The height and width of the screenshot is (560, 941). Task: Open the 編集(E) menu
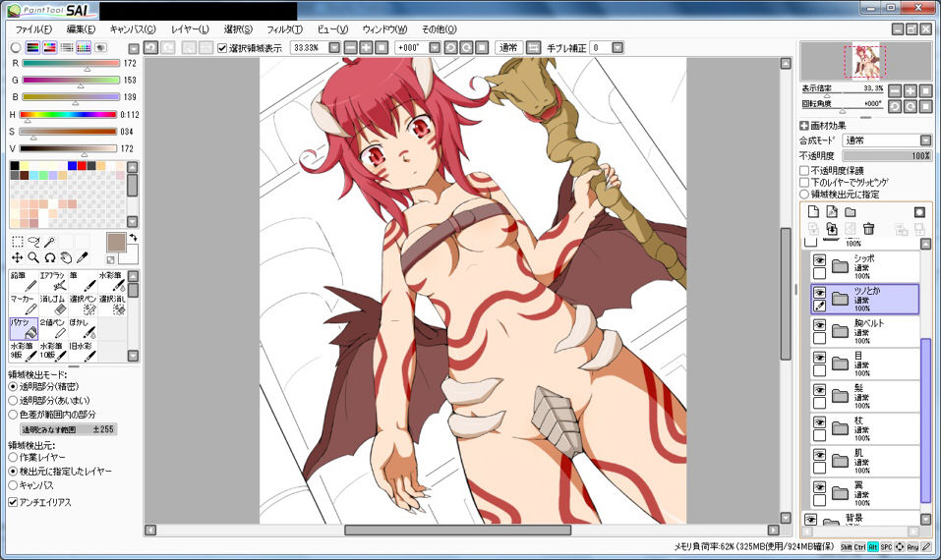81,28
